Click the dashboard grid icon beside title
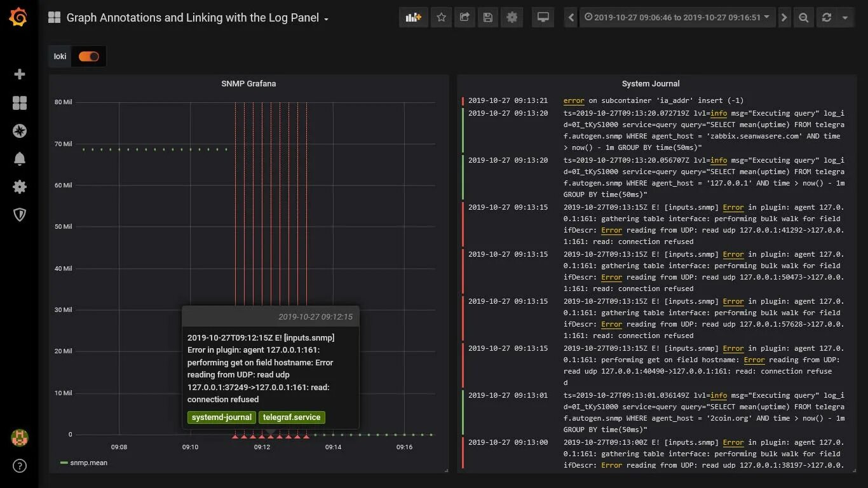This screenshot has height=488, width=868. tap(54, 18)
